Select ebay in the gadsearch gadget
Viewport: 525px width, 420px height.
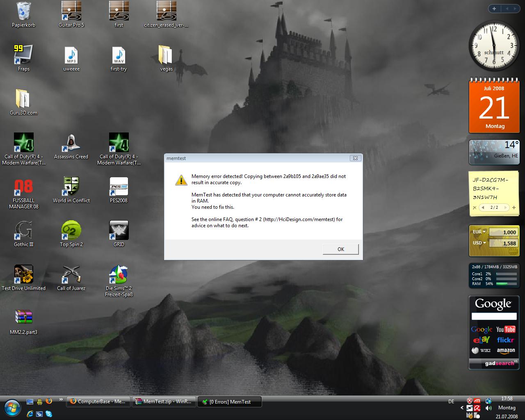[x=481, y=340]
